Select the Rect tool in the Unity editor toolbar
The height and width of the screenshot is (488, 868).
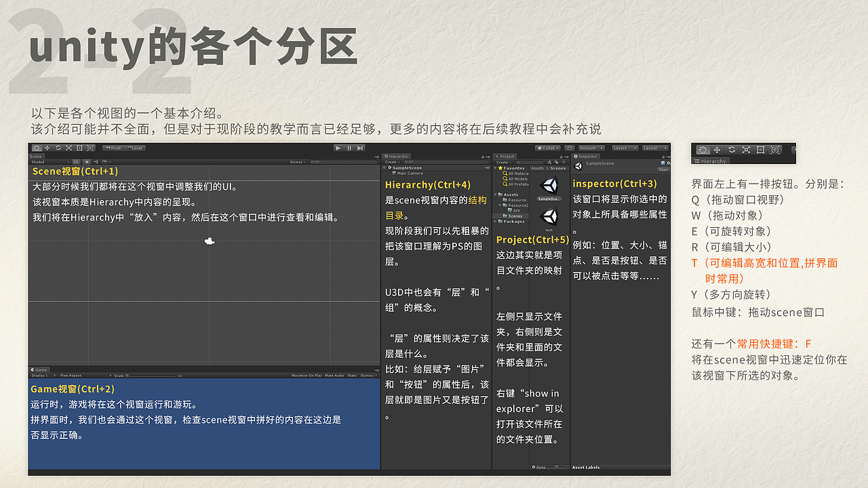79,148
